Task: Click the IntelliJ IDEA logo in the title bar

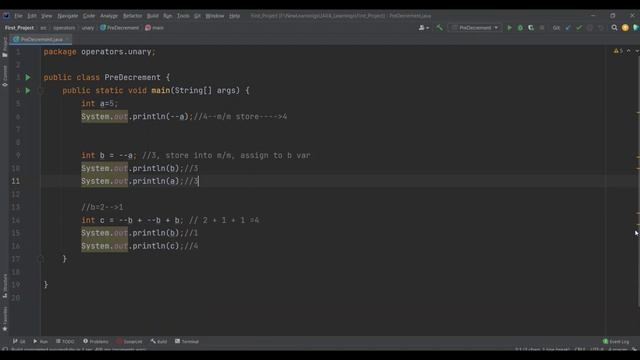Action: coord(6,16)
